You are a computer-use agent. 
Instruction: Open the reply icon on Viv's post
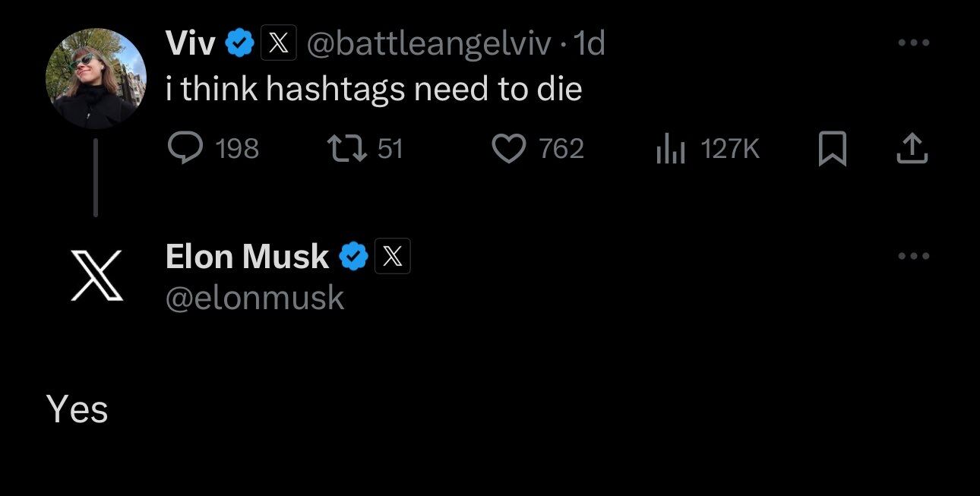(184, 149)
